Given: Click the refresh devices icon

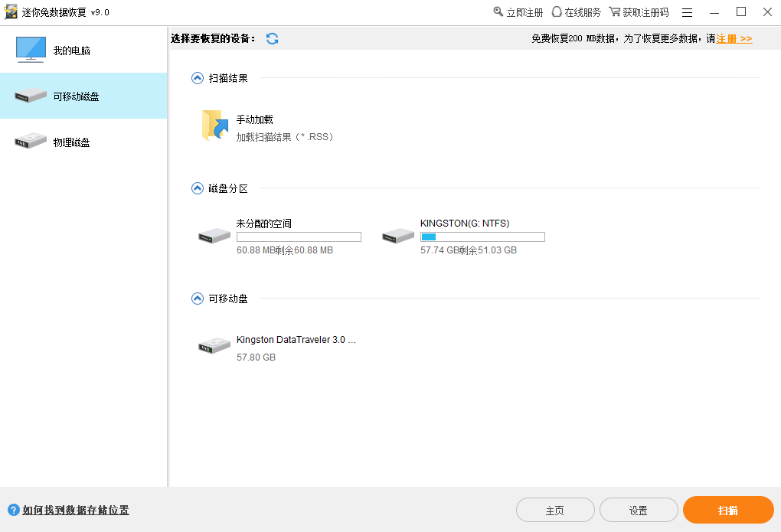Looking at the screenshot, I should (272, 38).
